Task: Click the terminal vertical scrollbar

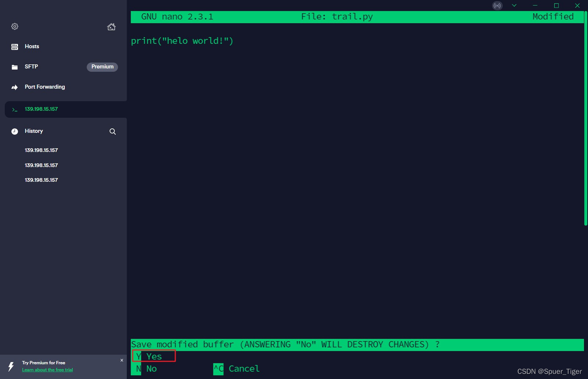Action: coord(586,118)
